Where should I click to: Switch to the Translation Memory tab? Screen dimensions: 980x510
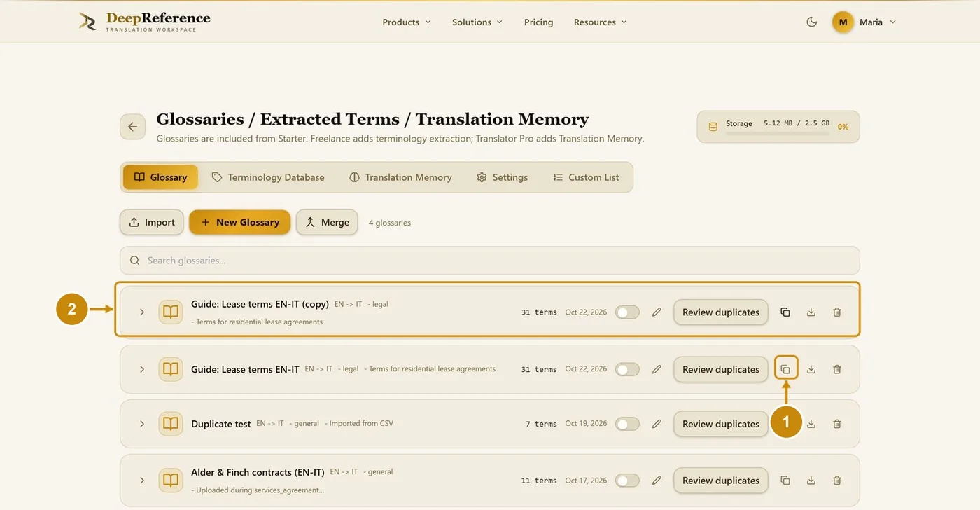click(400, 177)
